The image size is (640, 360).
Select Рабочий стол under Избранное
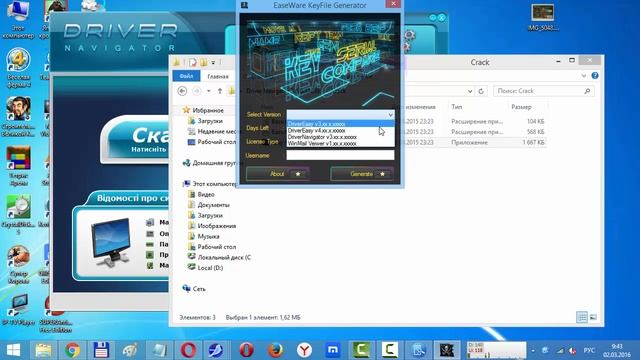(x=216, y=142)
